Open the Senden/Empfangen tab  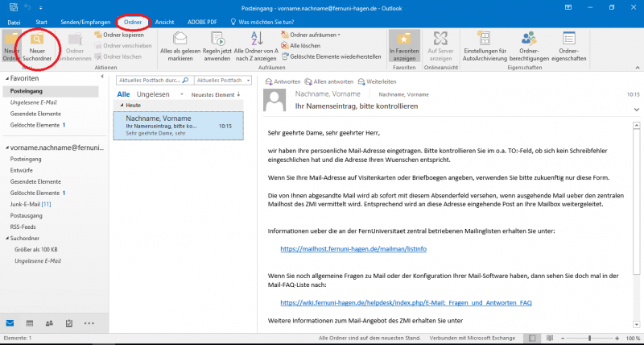tap(85, 23)
